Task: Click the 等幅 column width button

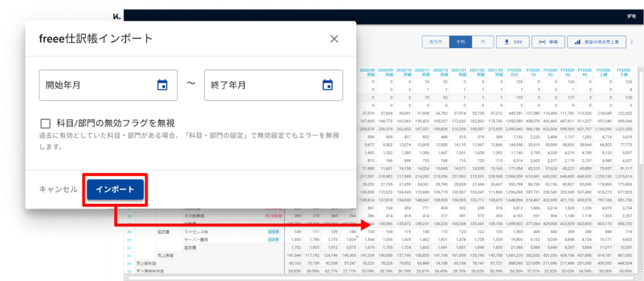Action: tap(548, 42)
